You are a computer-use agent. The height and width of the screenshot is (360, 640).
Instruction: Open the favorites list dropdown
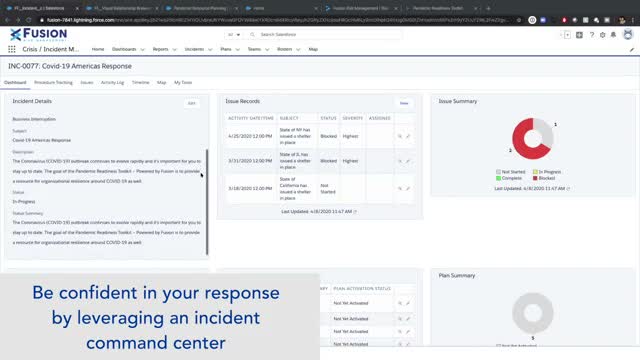(x=567, y=35)
